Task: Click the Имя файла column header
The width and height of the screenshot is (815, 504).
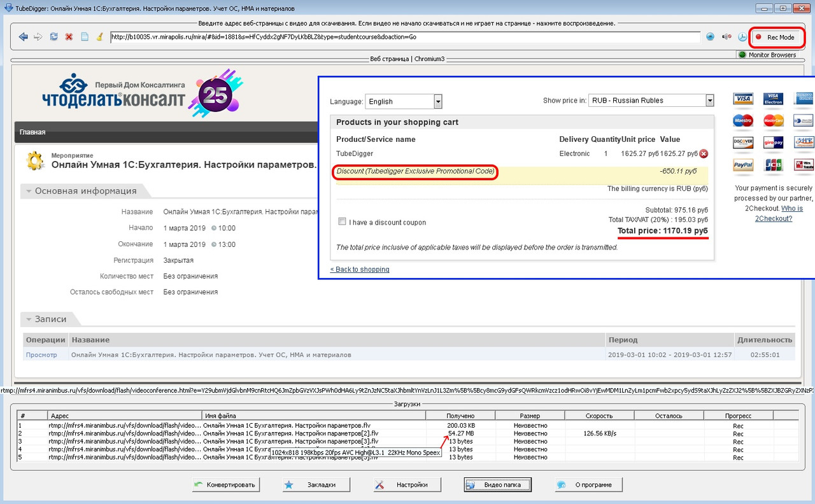Action: tap(314, 416)
